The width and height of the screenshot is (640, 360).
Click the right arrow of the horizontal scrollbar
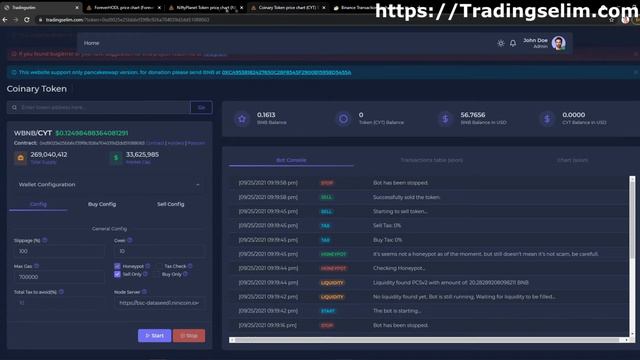coord(626,340)
